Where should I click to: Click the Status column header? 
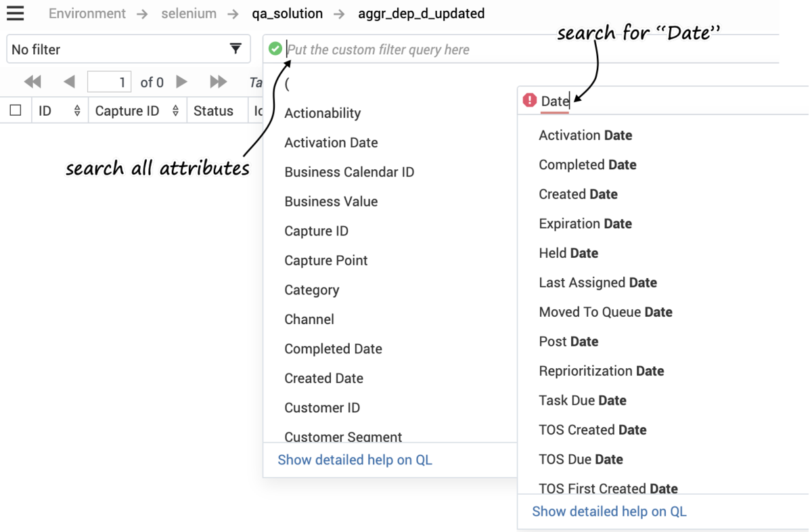click(x=213, y=111)
